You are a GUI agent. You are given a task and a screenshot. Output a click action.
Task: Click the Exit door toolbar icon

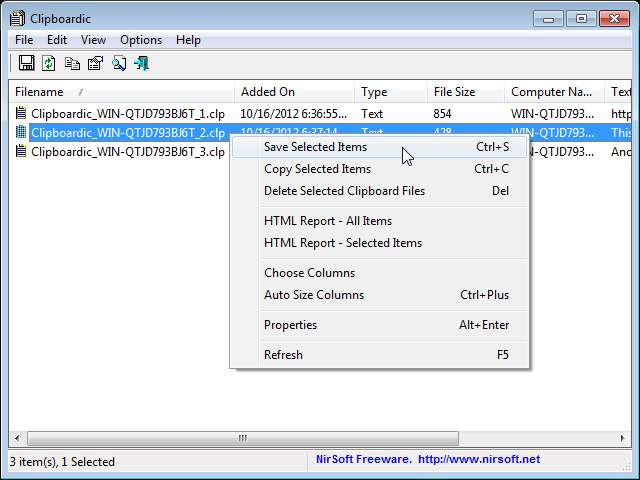(x=141, y=63)
